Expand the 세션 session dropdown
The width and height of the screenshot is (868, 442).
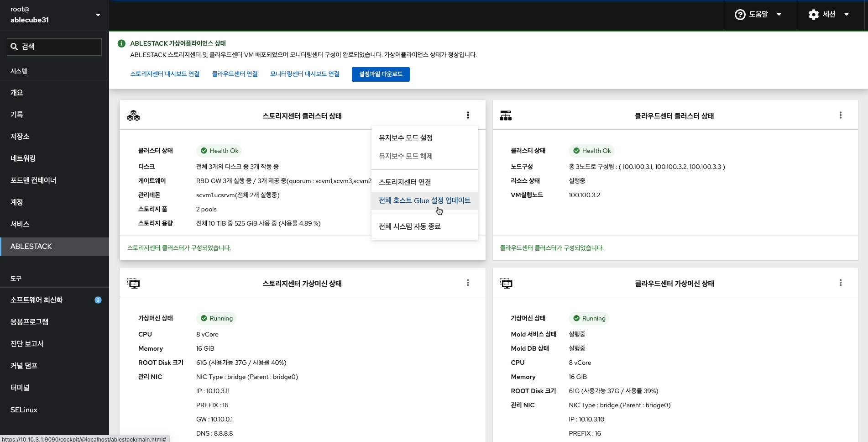(x=829, y=15)
